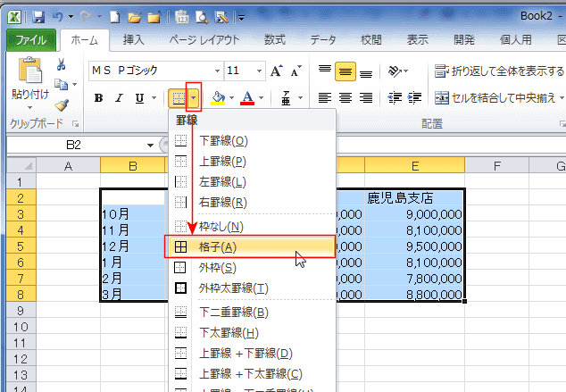Click the Copy icon
Viewport: 566px width, 392px height.
[x=61, y=85]
